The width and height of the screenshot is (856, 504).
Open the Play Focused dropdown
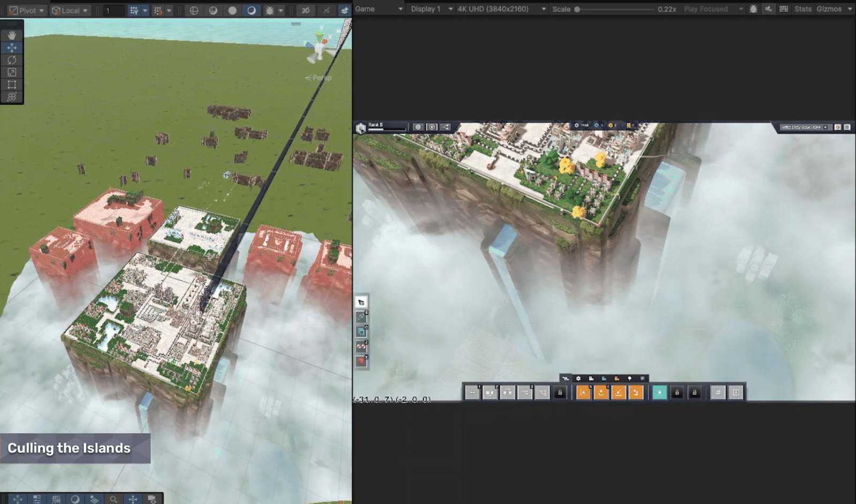[714, 9]
